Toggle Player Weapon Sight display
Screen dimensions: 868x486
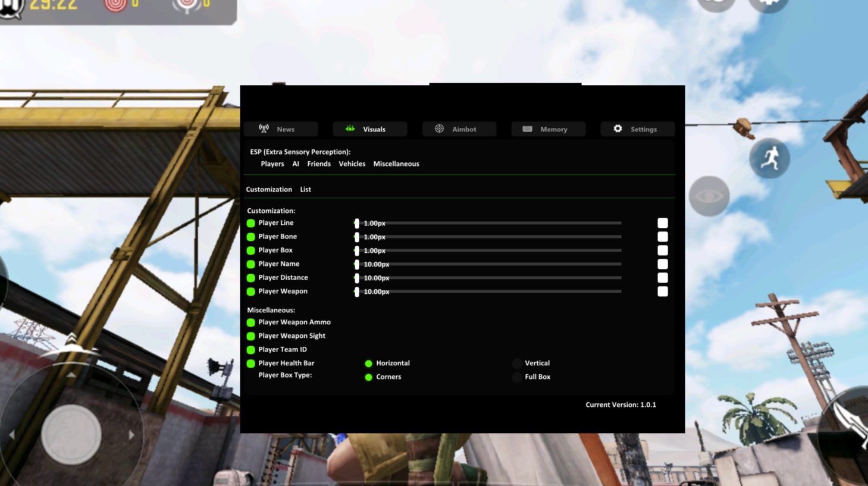point(251,336)
